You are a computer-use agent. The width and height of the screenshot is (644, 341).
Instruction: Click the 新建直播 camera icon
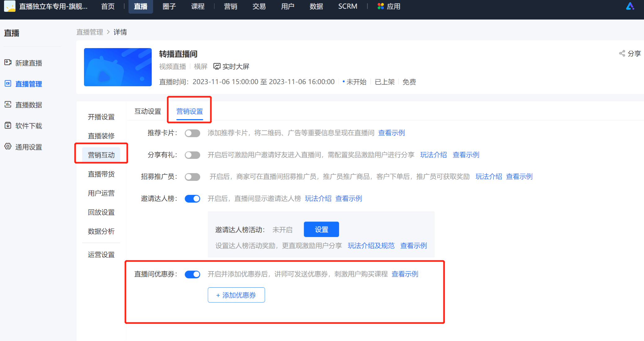tap(8, 63)
